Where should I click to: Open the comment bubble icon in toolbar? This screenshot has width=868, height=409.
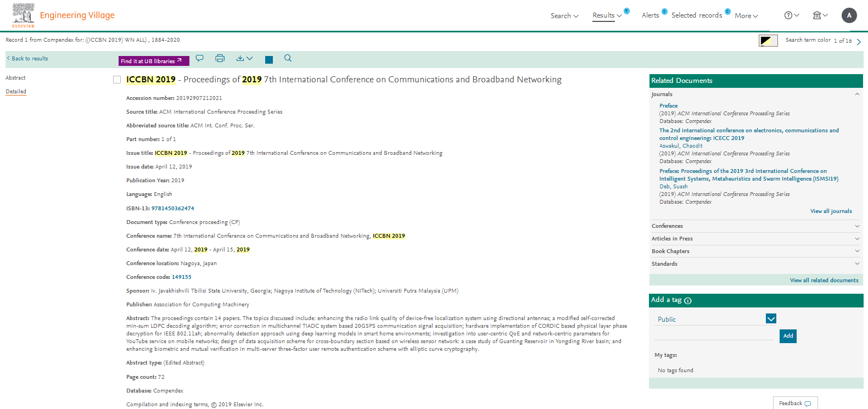tap(200, 58)
